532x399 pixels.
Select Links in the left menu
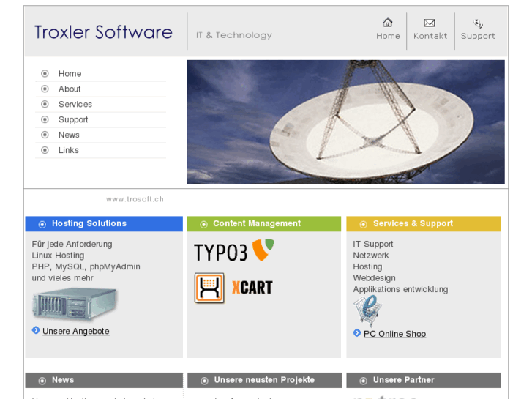point(69,150)
